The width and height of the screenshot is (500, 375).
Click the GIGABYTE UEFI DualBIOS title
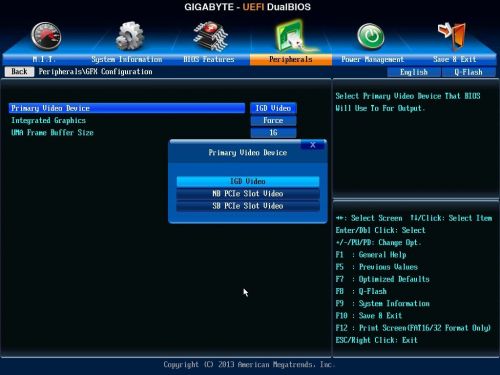coord(248,7)
